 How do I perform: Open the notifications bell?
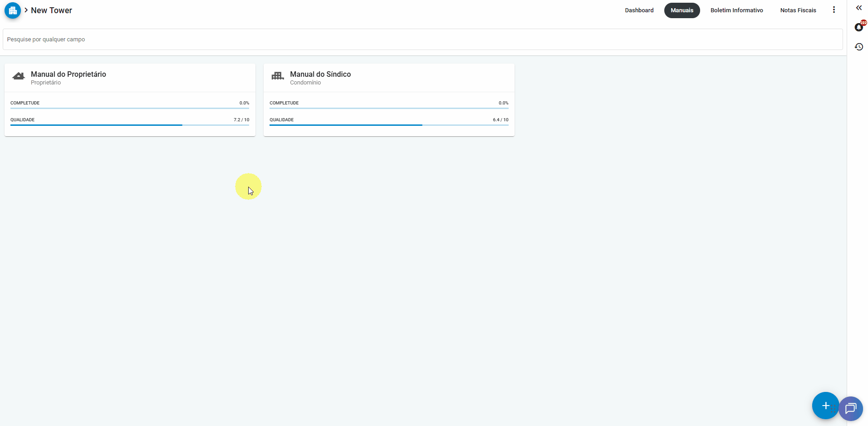click(858, 28)
